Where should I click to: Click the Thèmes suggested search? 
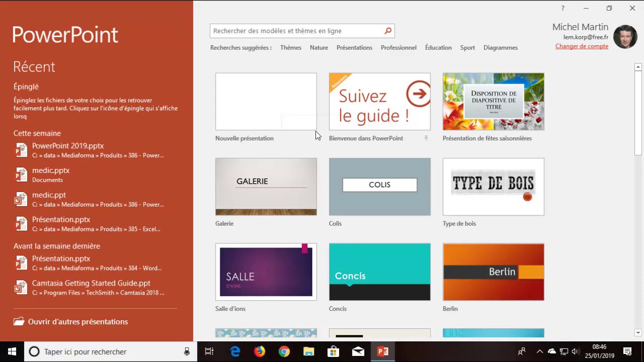pos(291,47)
